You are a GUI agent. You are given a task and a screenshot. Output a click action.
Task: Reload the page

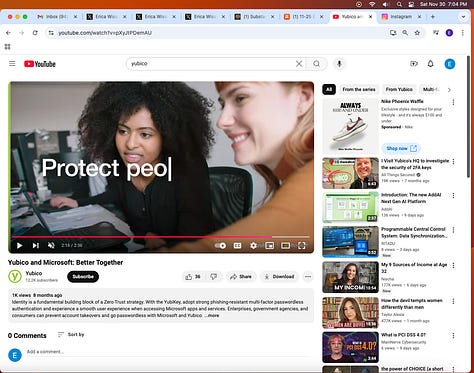coord(35,33)
